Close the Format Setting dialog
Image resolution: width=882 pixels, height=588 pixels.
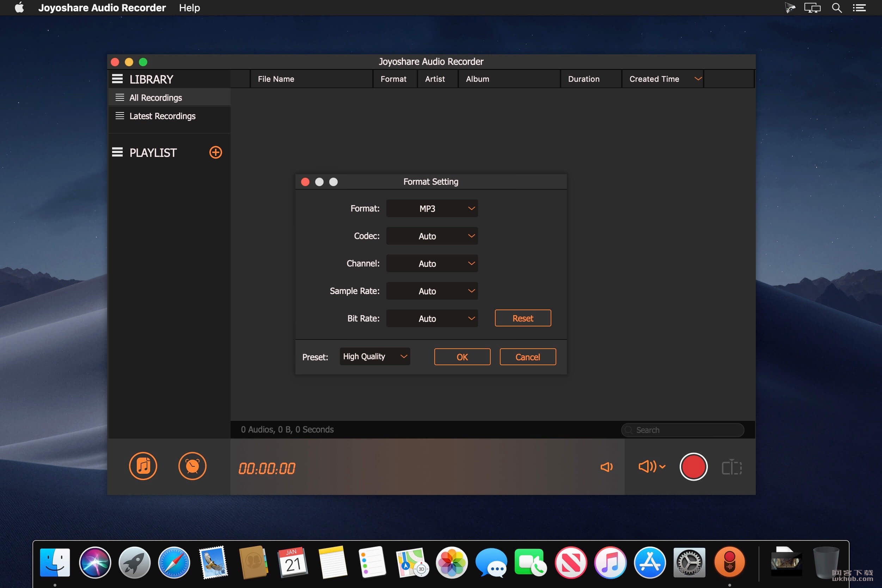pos(305,182)
